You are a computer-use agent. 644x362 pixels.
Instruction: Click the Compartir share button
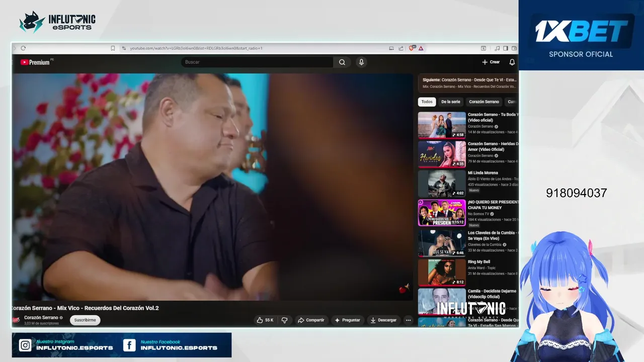pos(311,320)
